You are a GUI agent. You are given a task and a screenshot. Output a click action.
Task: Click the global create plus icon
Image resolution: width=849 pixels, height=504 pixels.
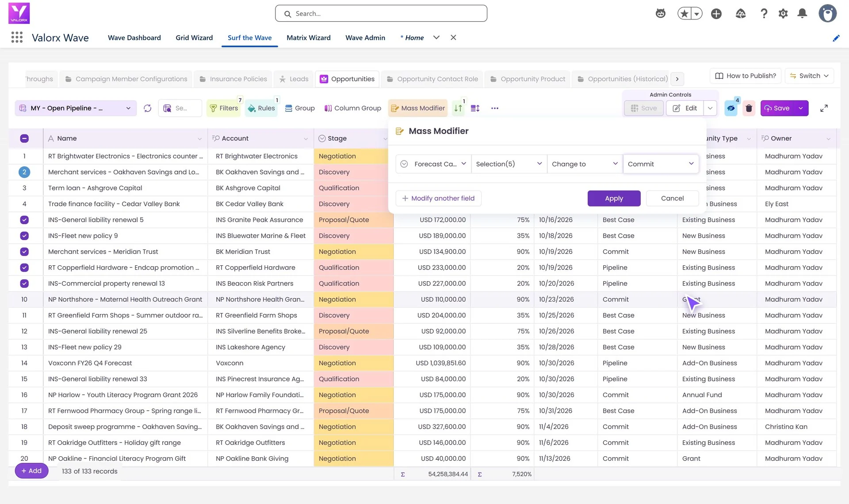(716, 14)
